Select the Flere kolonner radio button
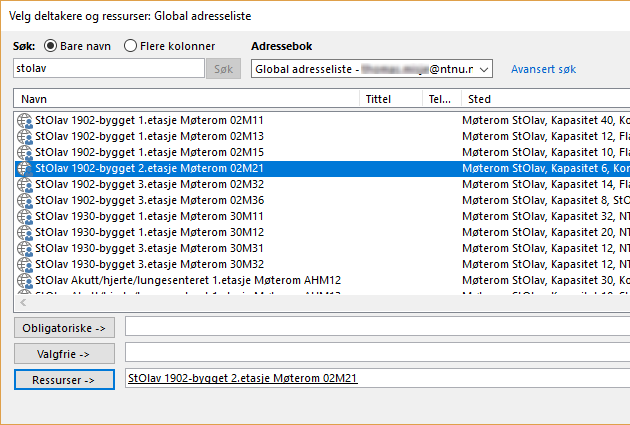Viewport: 630px width, 425px height. click(130, 46)
